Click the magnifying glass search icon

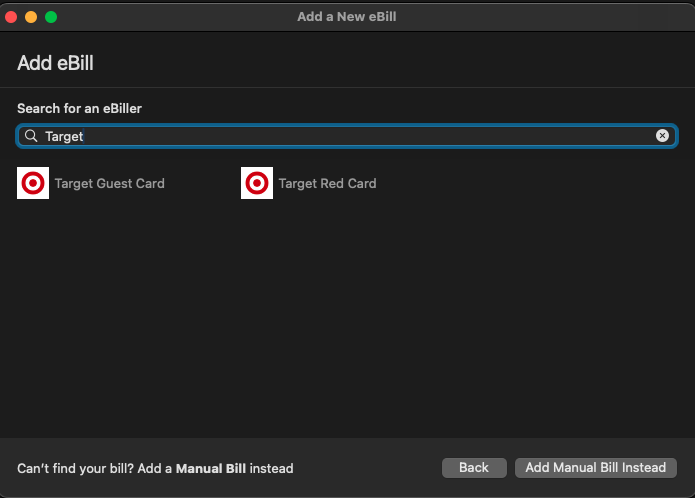click(x=31, y=136)
